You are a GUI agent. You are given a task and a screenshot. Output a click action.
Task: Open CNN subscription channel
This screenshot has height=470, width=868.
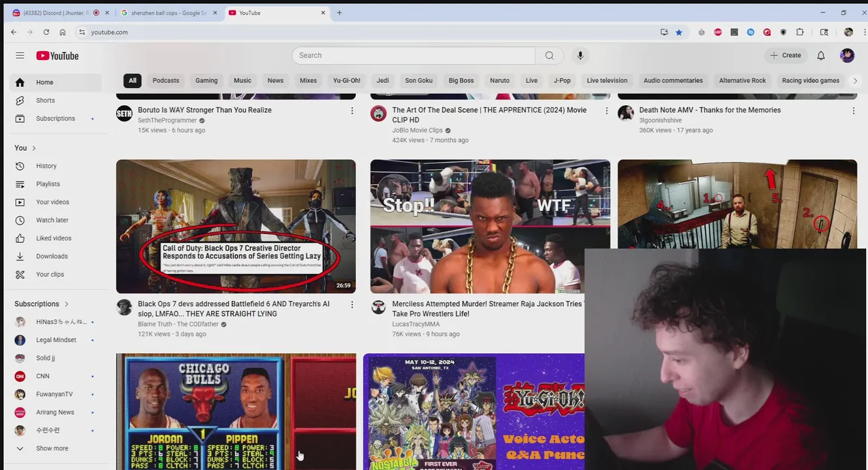(56, 376)
